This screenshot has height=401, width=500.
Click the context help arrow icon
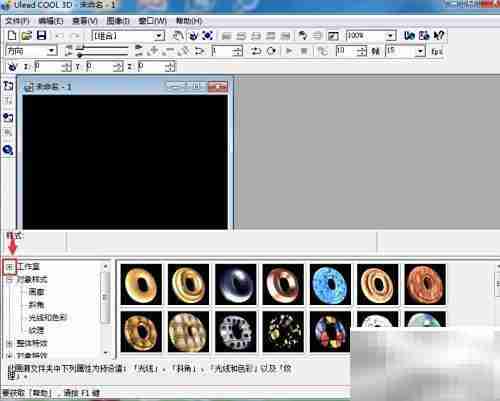pyautogui.click(x=439, y=35)
